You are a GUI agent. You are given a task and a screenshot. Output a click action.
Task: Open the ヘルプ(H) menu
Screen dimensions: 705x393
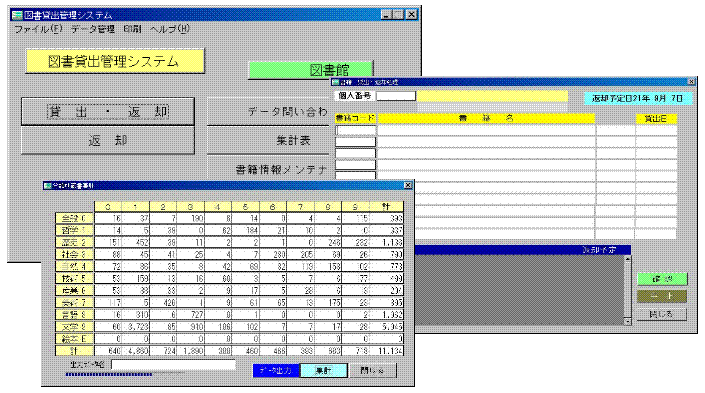coord(170,29)
